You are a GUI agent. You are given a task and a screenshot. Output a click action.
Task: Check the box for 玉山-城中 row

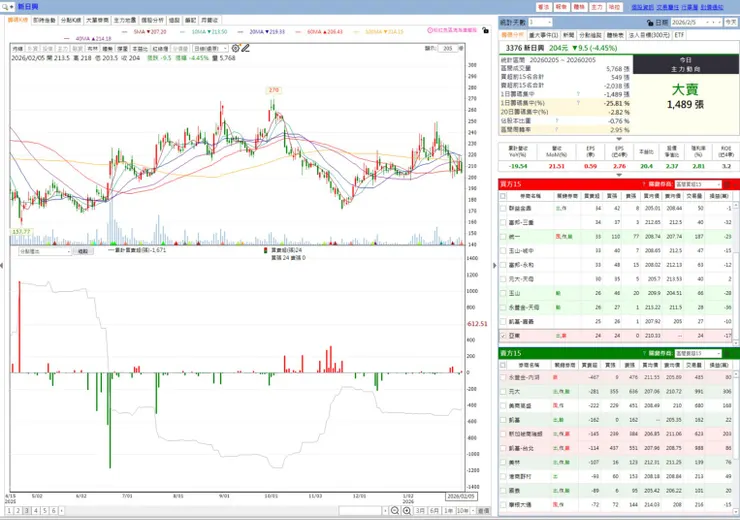(x=503, y=251)
